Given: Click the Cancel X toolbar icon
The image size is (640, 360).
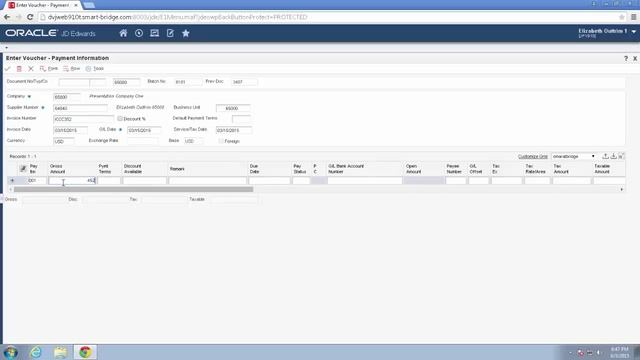Looking at the screenshot, I should [31, 69].
